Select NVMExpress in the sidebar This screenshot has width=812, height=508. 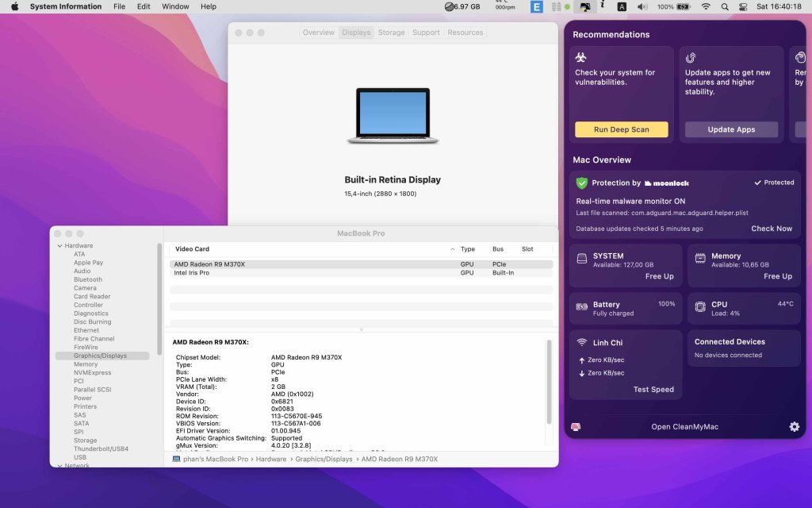(92, 373)
